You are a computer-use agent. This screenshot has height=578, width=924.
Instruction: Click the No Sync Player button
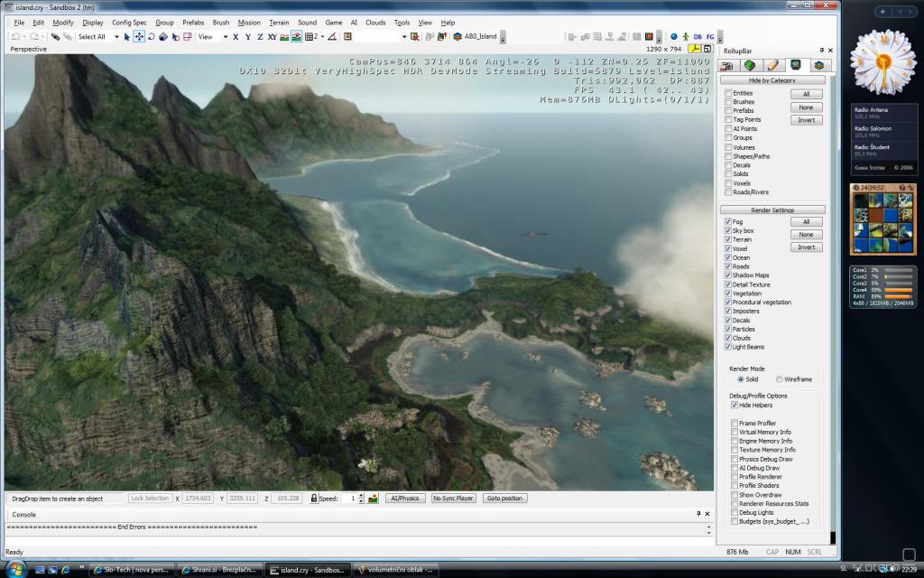pyautogui.click(x=453, y=499)
